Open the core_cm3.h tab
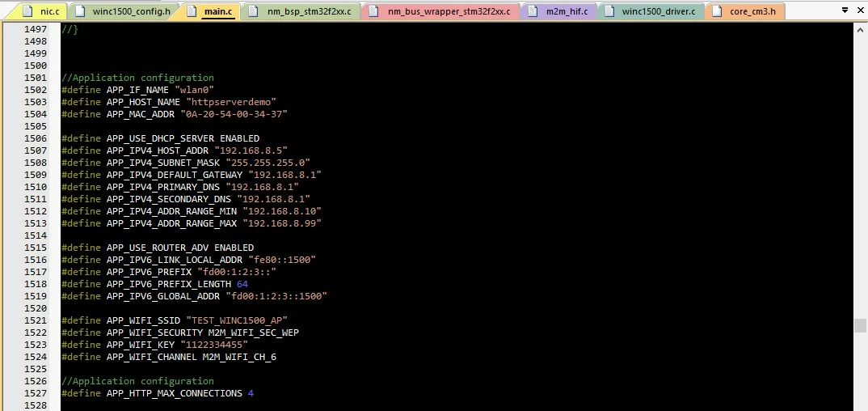The width and height of the screenshot is (868, 411). (745, 11)
